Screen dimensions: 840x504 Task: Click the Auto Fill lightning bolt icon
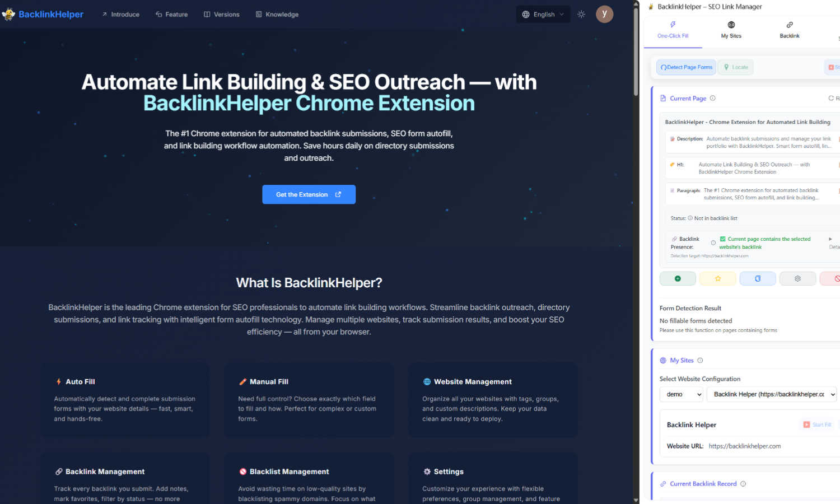pos(59,381)
